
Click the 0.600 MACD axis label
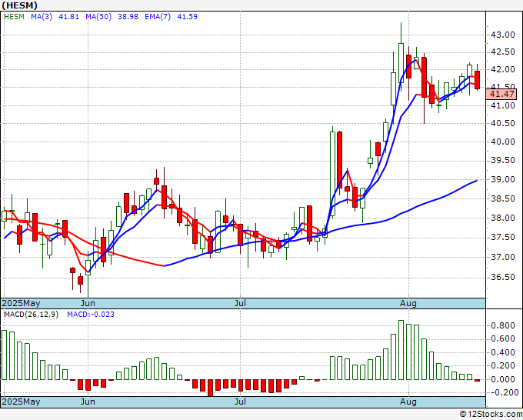pyautogui.click(x=503, y=339)
